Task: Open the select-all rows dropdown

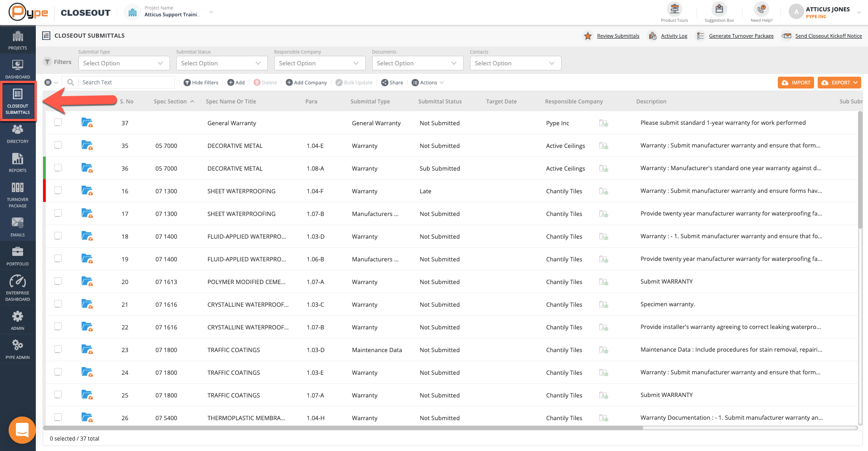Action: 51,82
